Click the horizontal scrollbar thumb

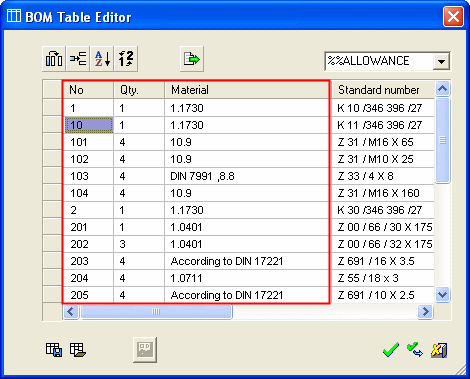[x=156, y=312]
